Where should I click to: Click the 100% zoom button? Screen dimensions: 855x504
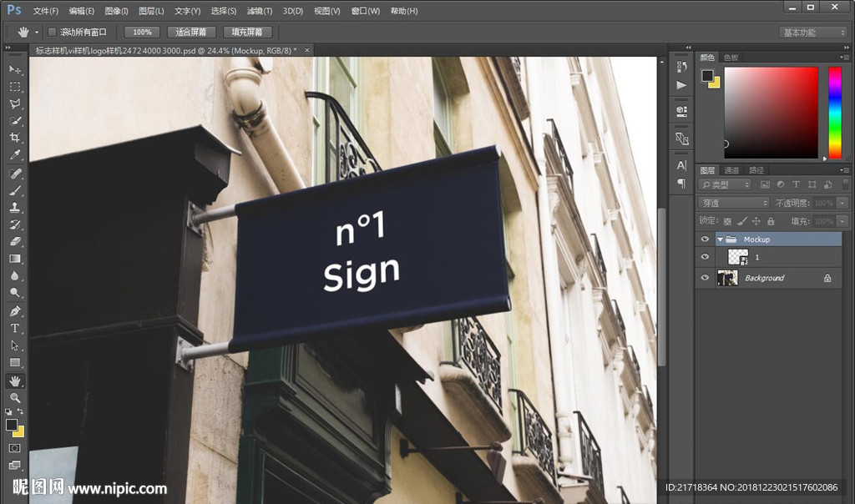tap(142, 33)
